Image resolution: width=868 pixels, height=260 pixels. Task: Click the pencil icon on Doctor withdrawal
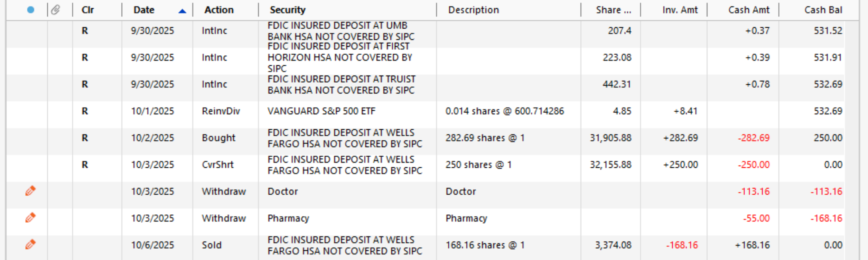click(30, 191)
